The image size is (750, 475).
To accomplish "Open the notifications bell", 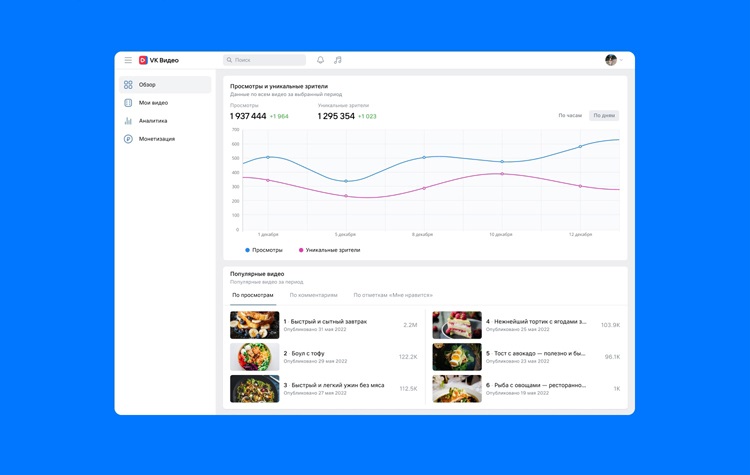I will 321,60.
